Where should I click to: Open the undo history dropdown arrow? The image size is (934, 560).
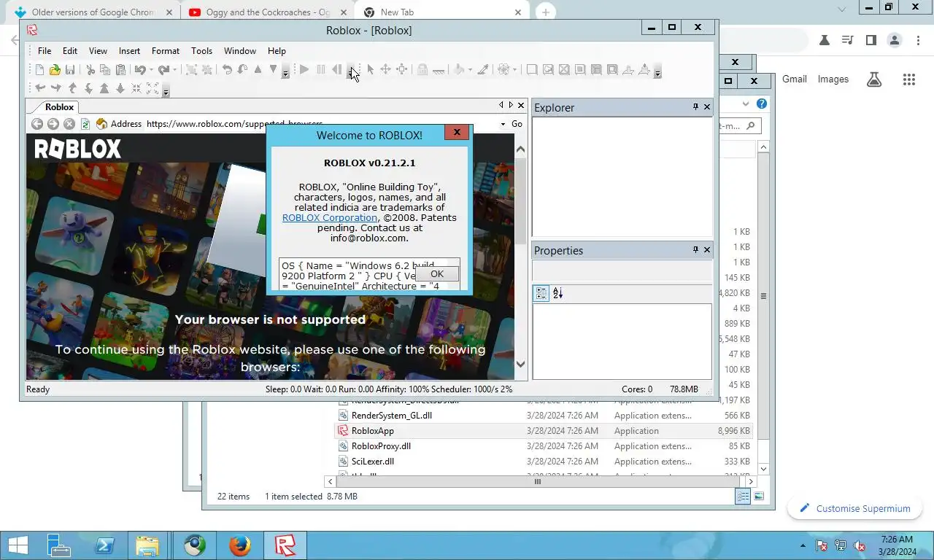click(x=151, y=70)
